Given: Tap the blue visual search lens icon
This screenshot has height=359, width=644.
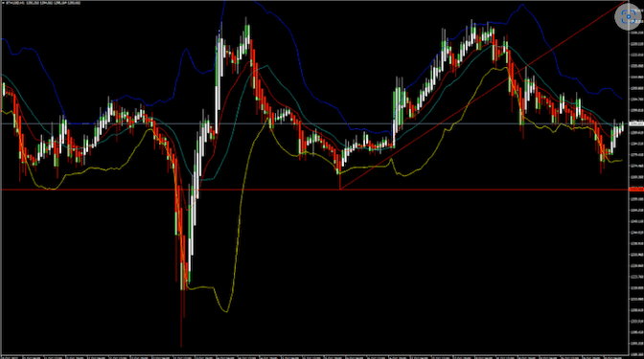Looking at the screenshot, I should (x=628, y=17).
